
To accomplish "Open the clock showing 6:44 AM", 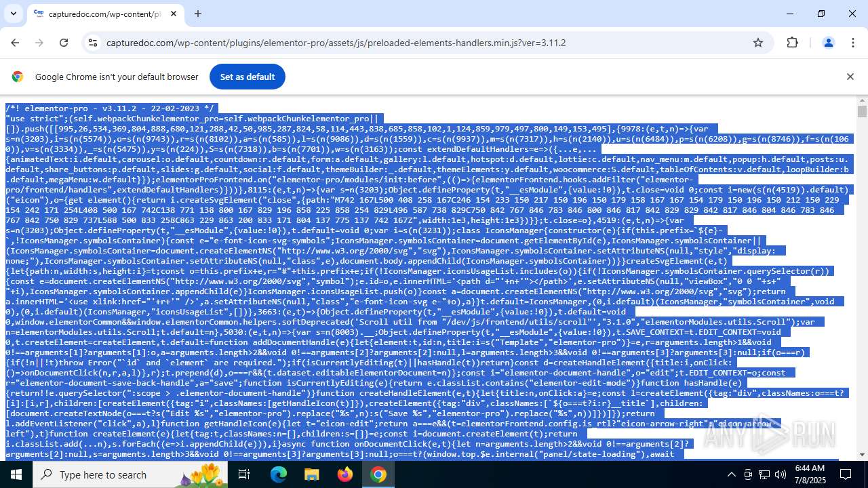I will (x=808, y=474).
